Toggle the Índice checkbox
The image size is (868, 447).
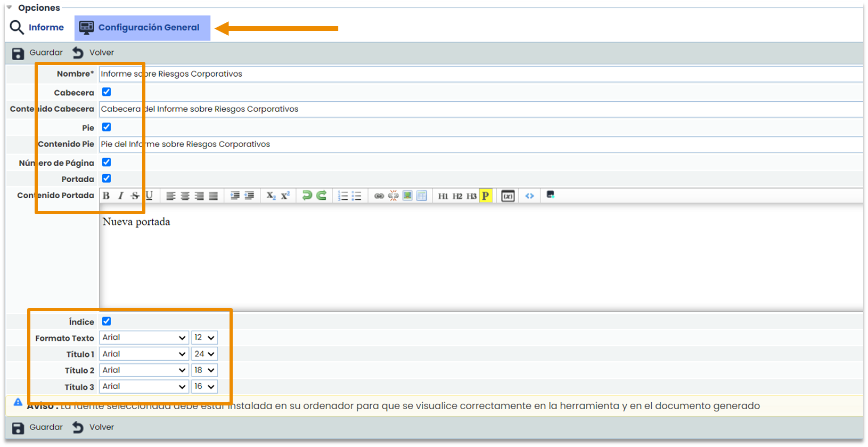(x=107, y=321)
